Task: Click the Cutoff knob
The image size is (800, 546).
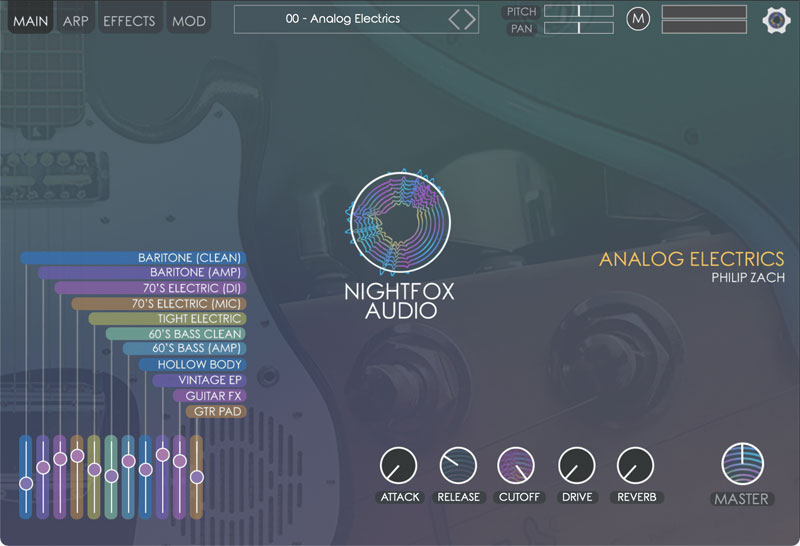Action: pos(516,465)
